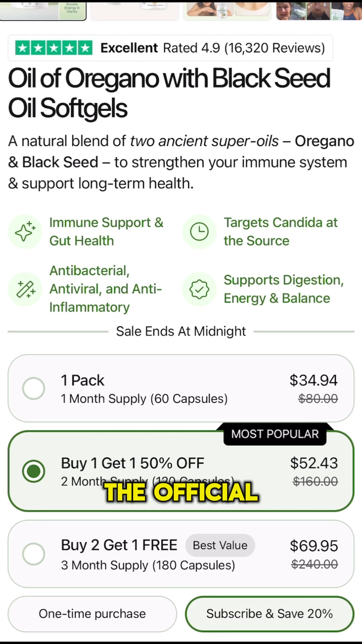Open the first product thumbnail image
Image resolution: width=362 pixels, height=644 pixels.
[x=43, y=10]
